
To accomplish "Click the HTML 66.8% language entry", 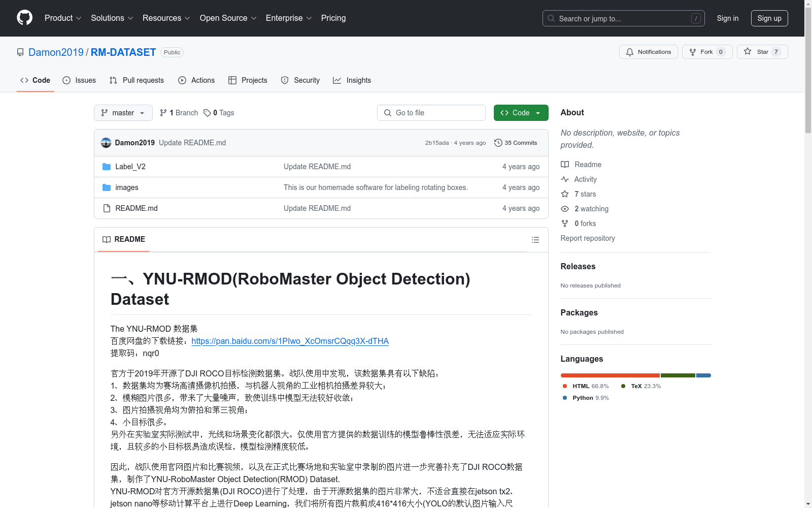I will [586, 386].
